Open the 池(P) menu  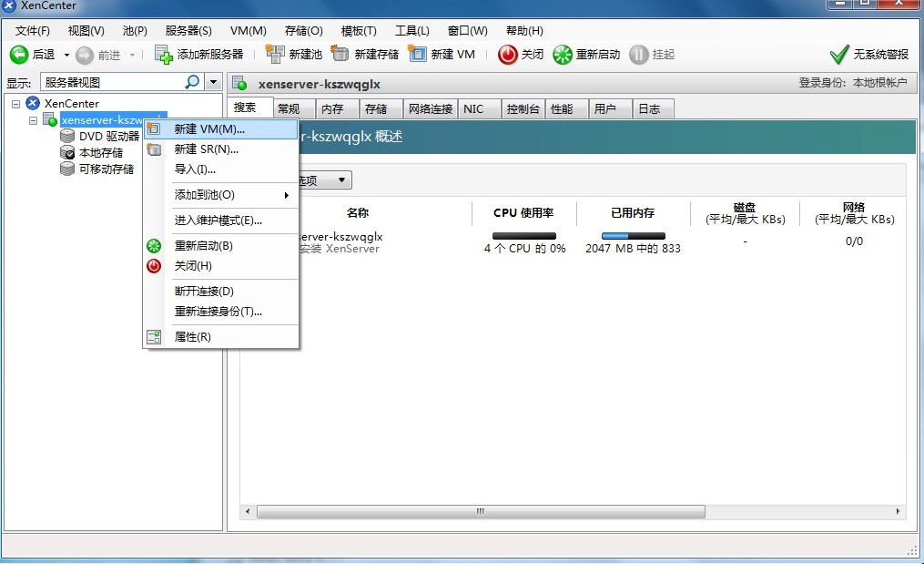coord(135,31)
